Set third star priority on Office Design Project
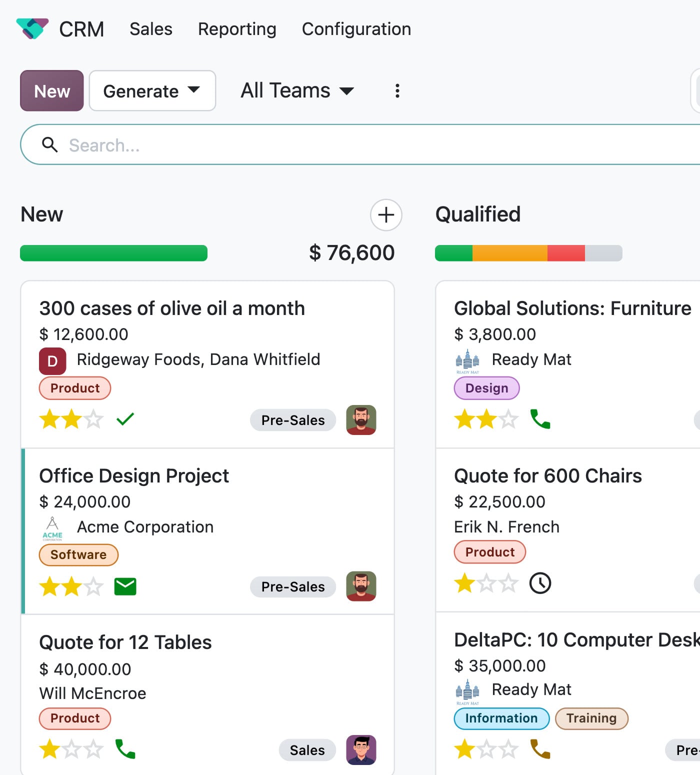The width and height of the screenshot is (700, 775). click(x=93, y=586)
